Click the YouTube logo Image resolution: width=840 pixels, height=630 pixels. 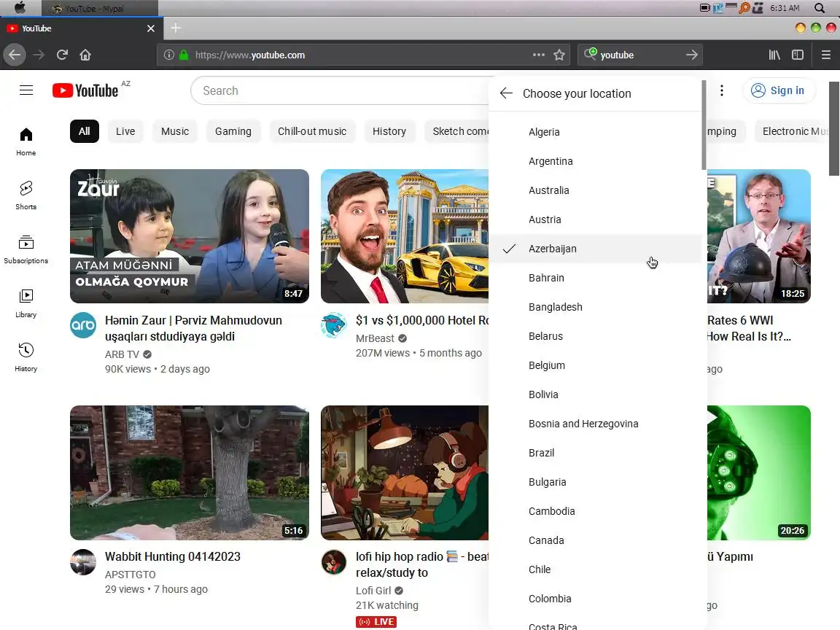(85, 90)
